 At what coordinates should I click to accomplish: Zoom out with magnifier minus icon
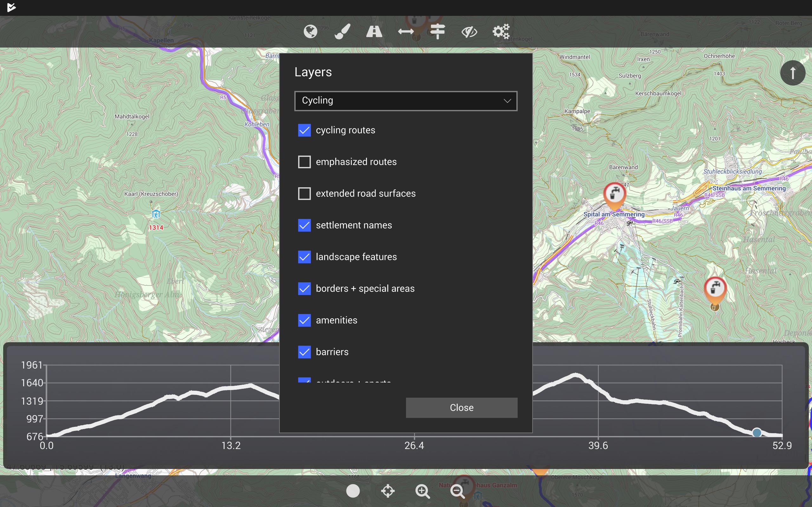point(457,491)
